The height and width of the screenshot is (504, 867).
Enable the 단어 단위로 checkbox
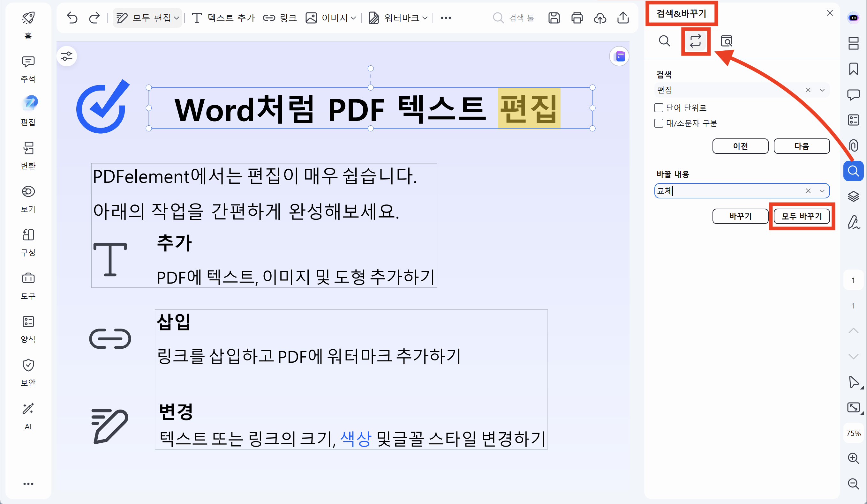click(658, 107)
